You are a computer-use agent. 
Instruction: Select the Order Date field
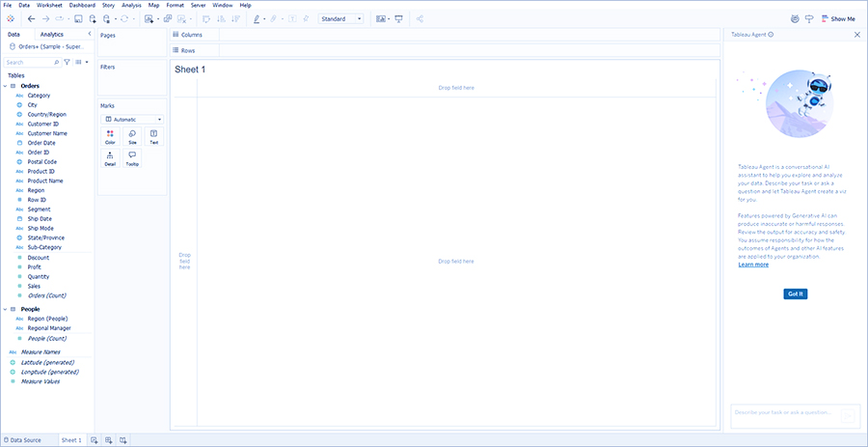(41, 143)
